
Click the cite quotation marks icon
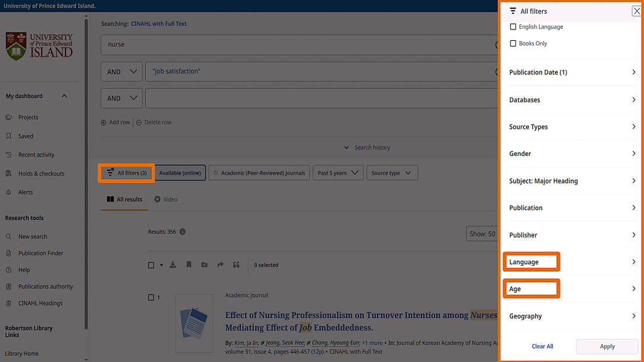[x=236, y=265]
